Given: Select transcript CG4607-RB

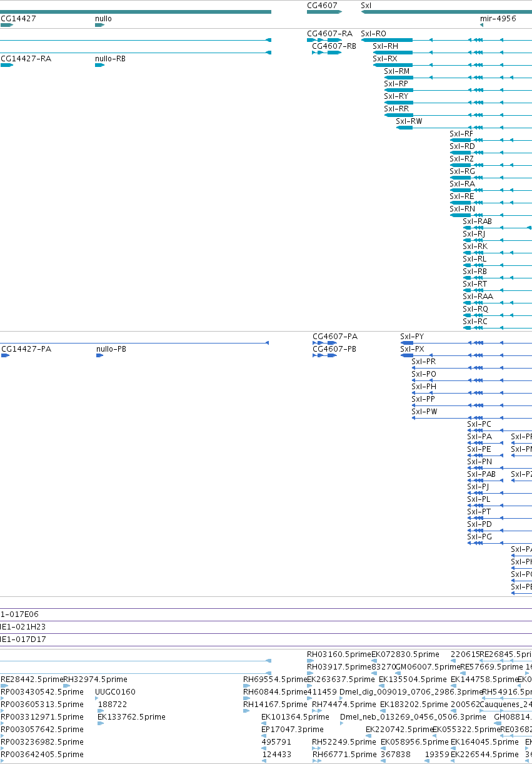Looking at the screenshot, I should 334,46.
